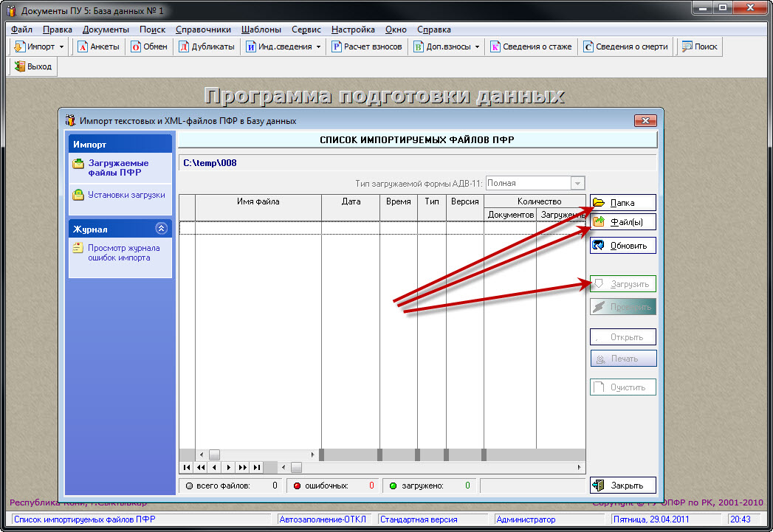Open the Справочники menu
Screen dimensions: 773x532
[x=203, y=30]
